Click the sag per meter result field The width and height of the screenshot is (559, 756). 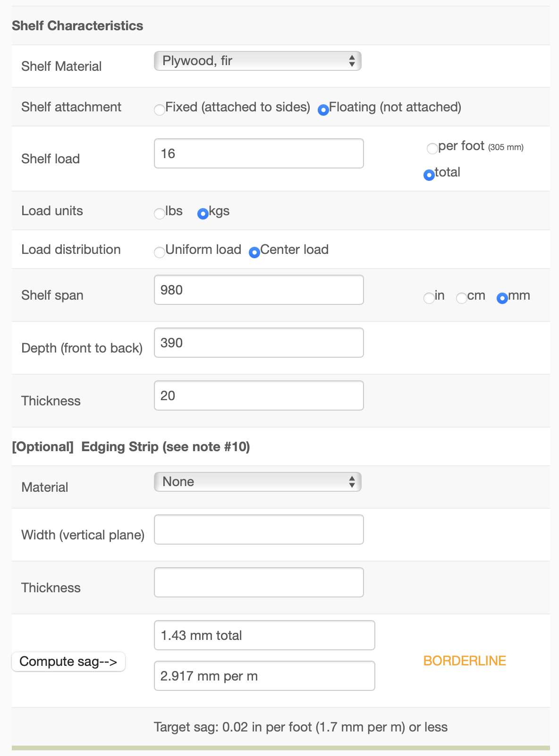click(x=264, y=676)
